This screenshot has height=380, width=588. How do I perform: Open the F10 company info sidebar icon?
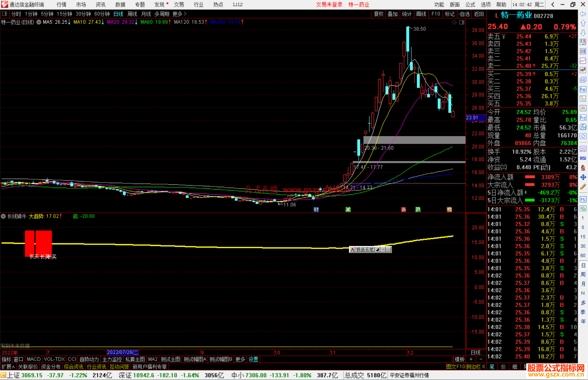583,89
